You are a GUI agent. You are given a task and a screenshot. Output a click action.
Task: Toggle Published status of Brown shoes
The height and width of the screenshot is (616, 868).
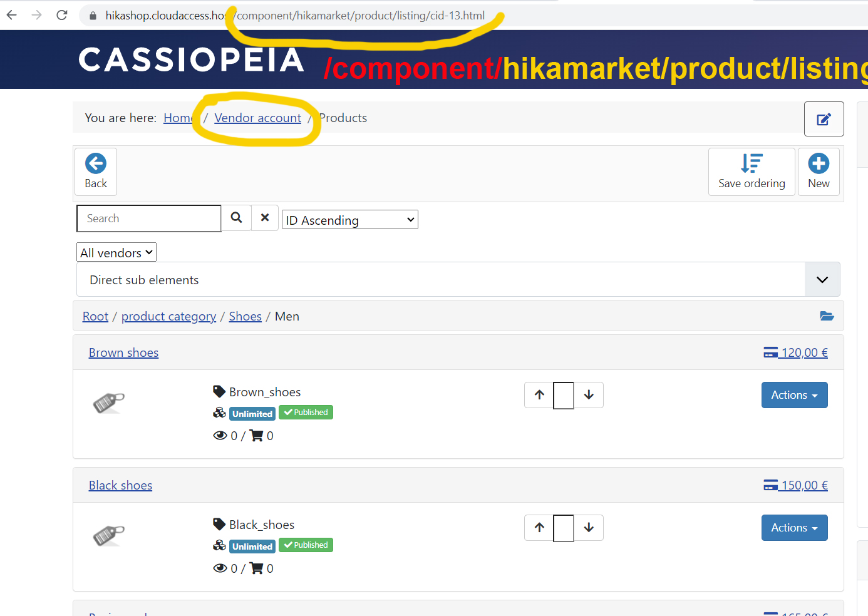coord(306,413)
